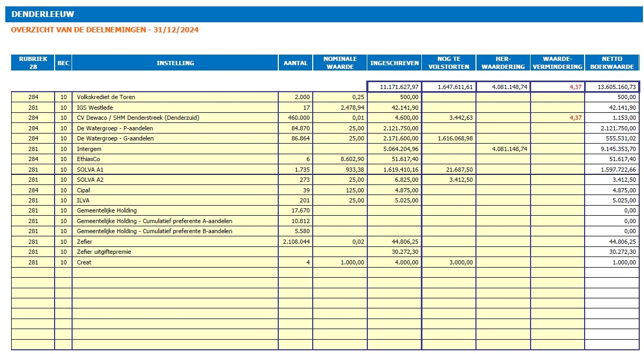Click netto boekwaarde 1.597.722,66
644x354 pixels.
pyautogui.click(x=612, y=170)
